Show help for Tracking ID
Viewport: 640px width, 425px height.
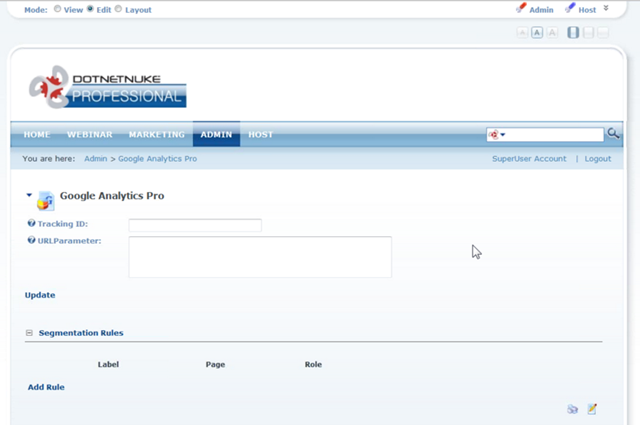(x=31, y=223)
